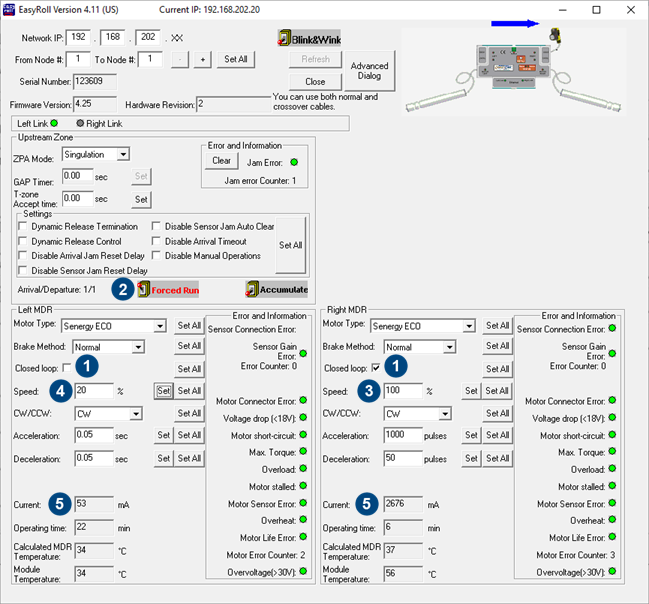The height and width of the screenshot is (604, 649).
Task: Click the Left MDR Speed input field
Action: point(94,391)
